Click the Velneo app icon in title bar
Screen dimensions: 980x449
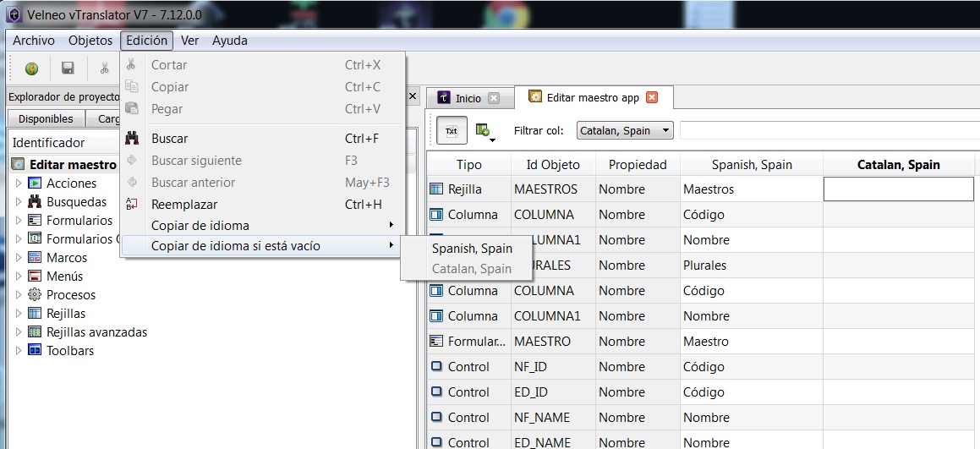15,14
